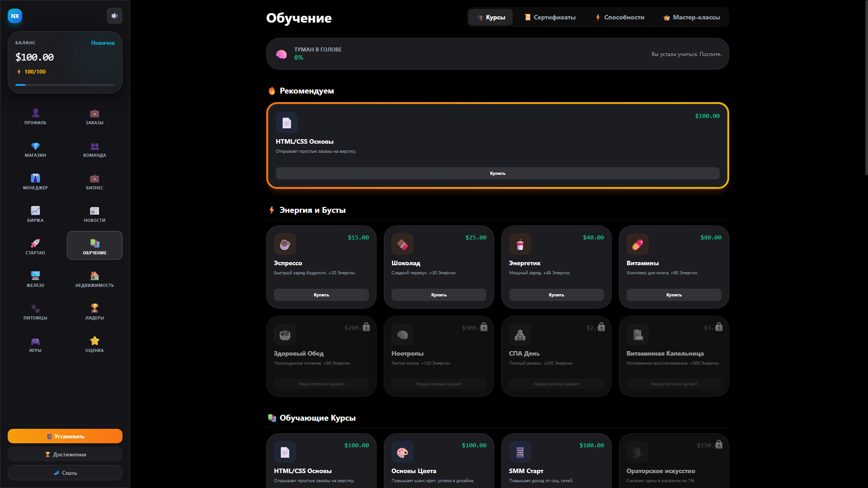
Task: Click the Спать button
Action: (x=65, y=473)
